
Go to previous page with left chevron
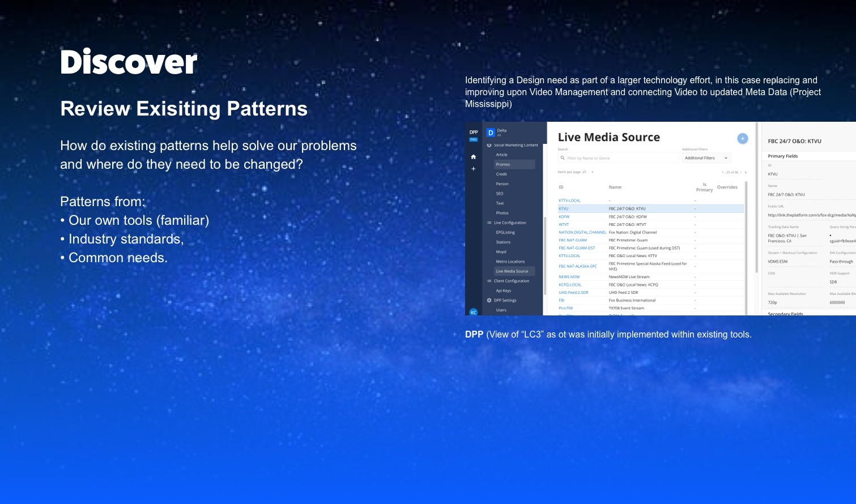[740, 172]
